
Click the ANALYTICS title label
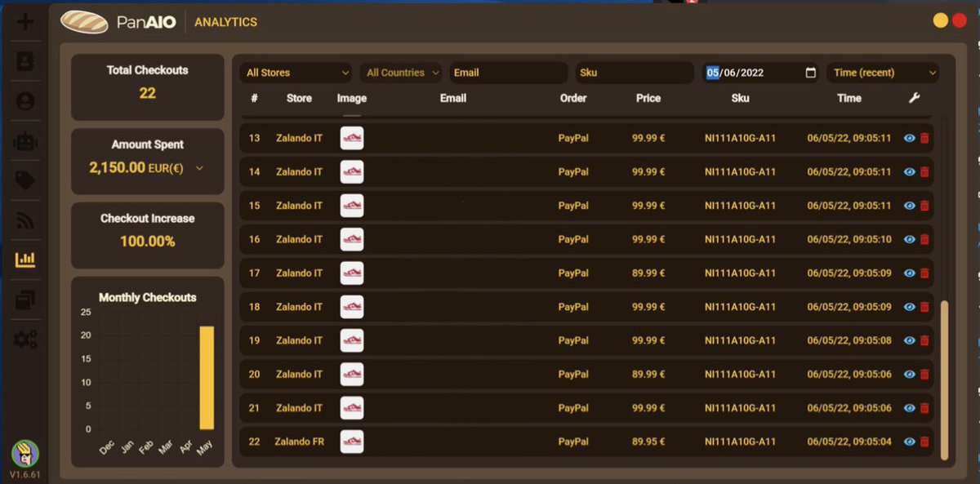coord(225,22)
